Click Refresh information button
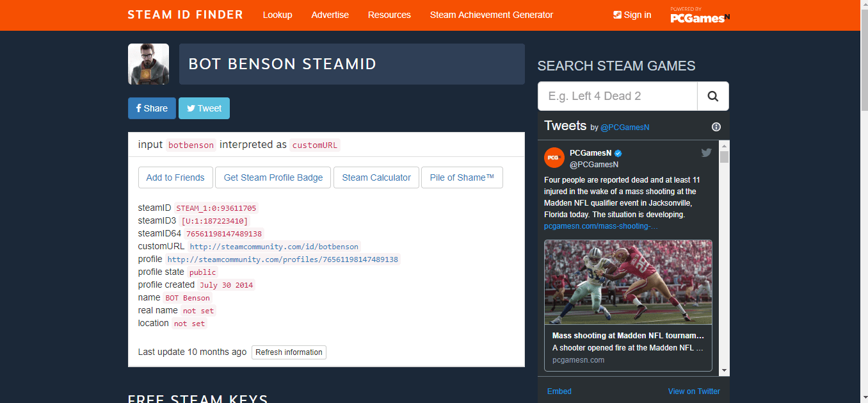This screenshot has width=868, height=403. (289, 352)
